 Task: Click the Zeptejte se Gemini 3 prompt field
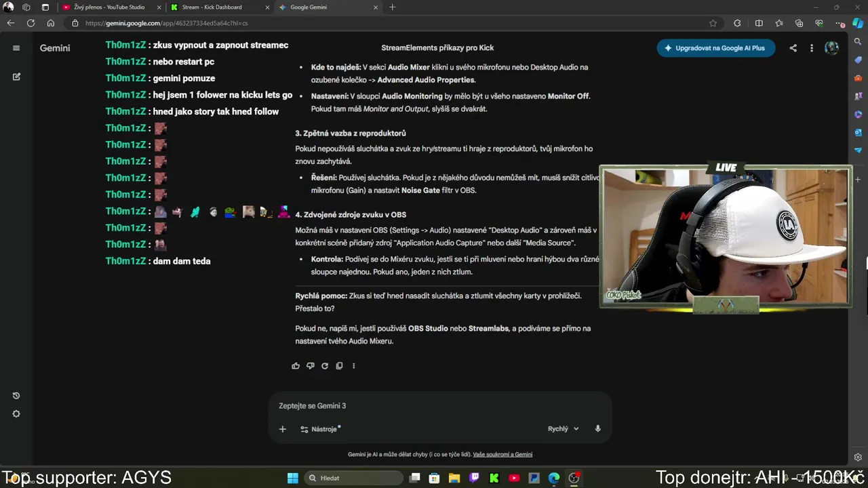439,406
